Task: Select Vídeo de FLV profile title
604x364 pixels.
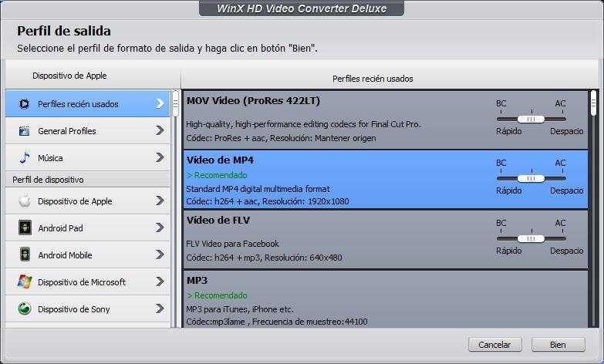Action: click(218, 221)
